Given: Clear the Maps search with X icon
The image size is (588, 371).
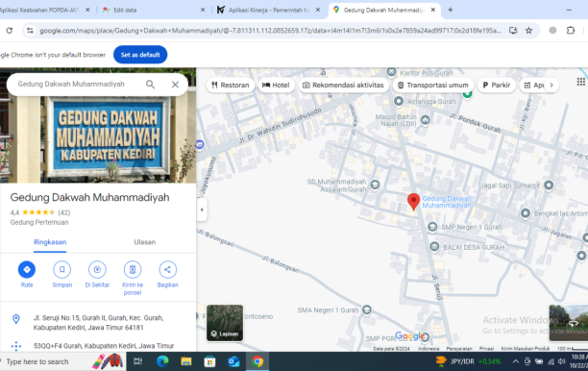Looking at the screenshot, I should point(175,85).
